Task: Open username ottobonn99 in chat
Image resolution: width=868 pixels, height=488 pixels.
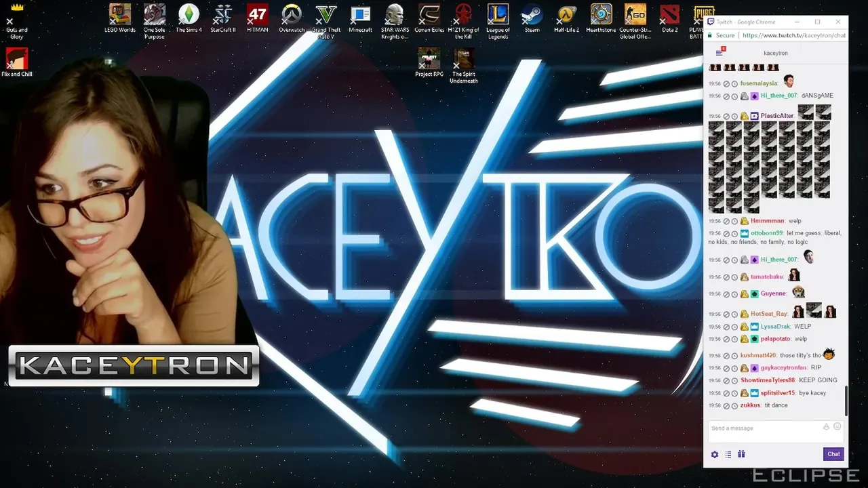Action: point(767,233)
